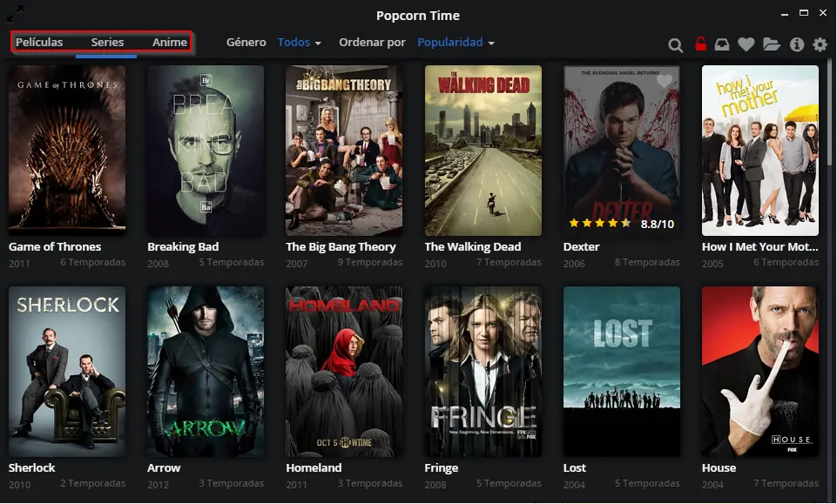Click the red VPN padlock icon
Image resolution: width=837 pixels, height=504 pixels.
click(x=700, y=44)
